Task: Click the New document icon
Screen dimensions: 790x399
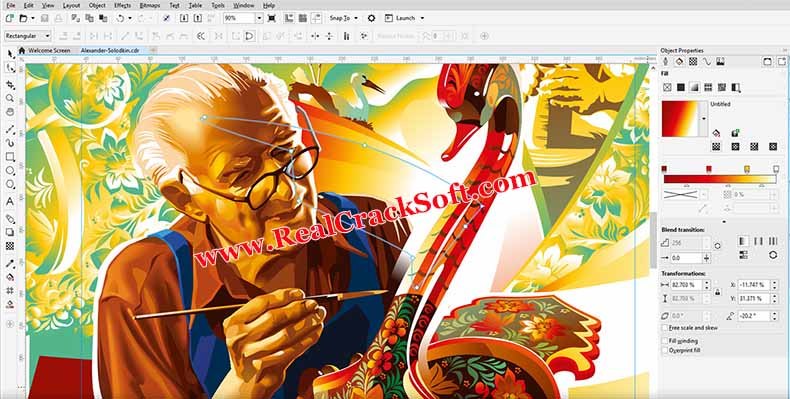Action: tap(10, 18)
